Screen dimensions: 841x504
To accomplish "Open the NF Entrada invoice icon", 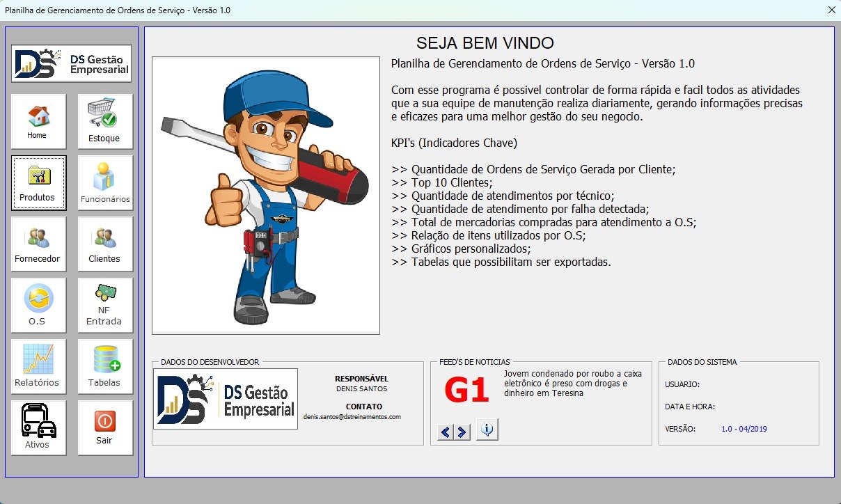I will [x=105, y=305].
